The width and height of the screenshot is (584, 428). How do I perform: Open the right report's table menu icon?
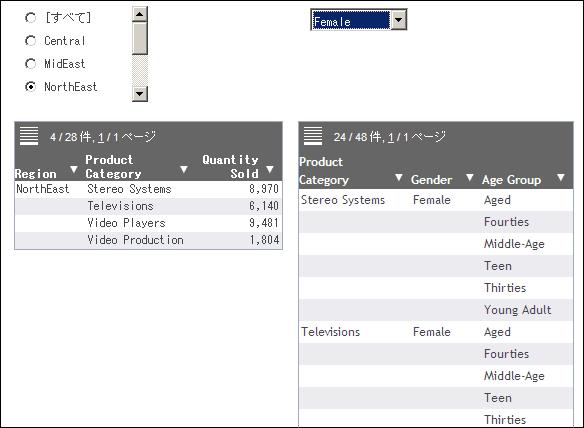(x=313, y=136)
